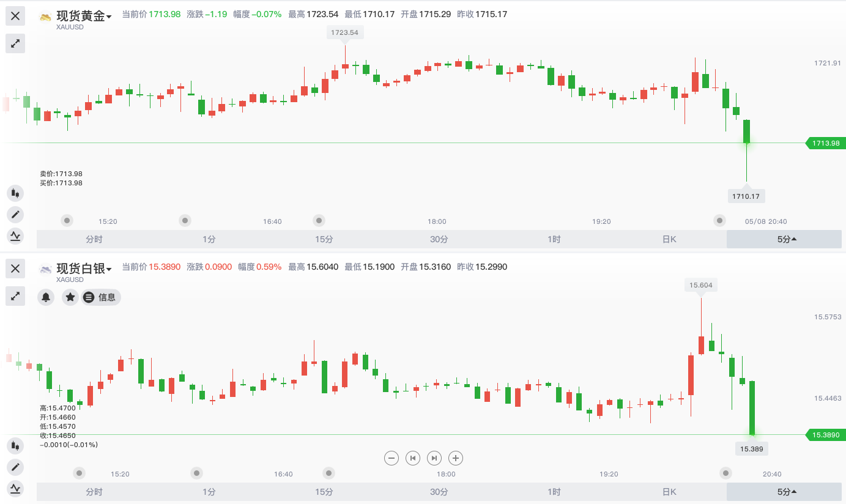Click the silver timeline marker after 16:40
This screenshot has width=846, height=504.
(x=329, y=473)
